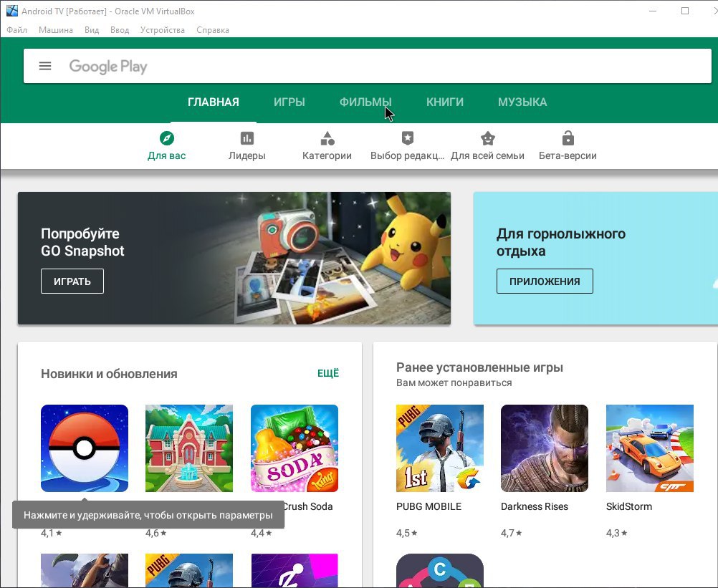718x588 pixels.
Task: Click the SkidStorm title text
Action: point(629,506)
